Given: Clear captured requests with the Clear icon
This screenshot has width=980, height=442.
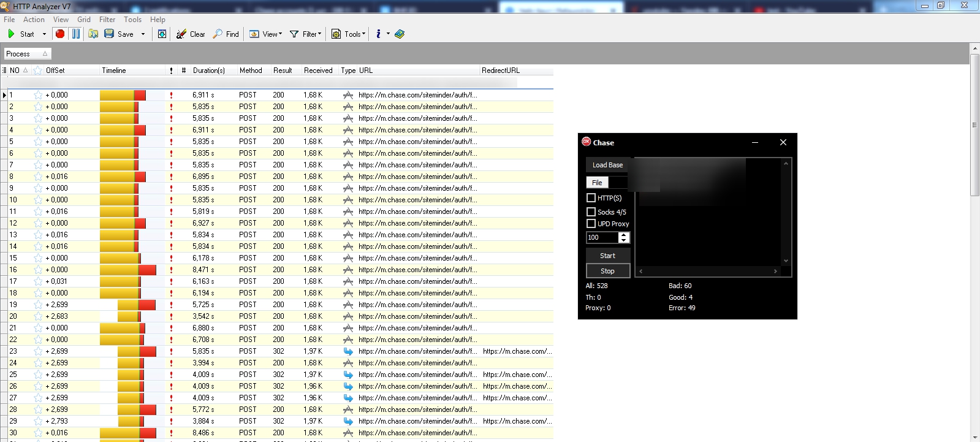Looking at the screenshot, I should pos(181,34).
